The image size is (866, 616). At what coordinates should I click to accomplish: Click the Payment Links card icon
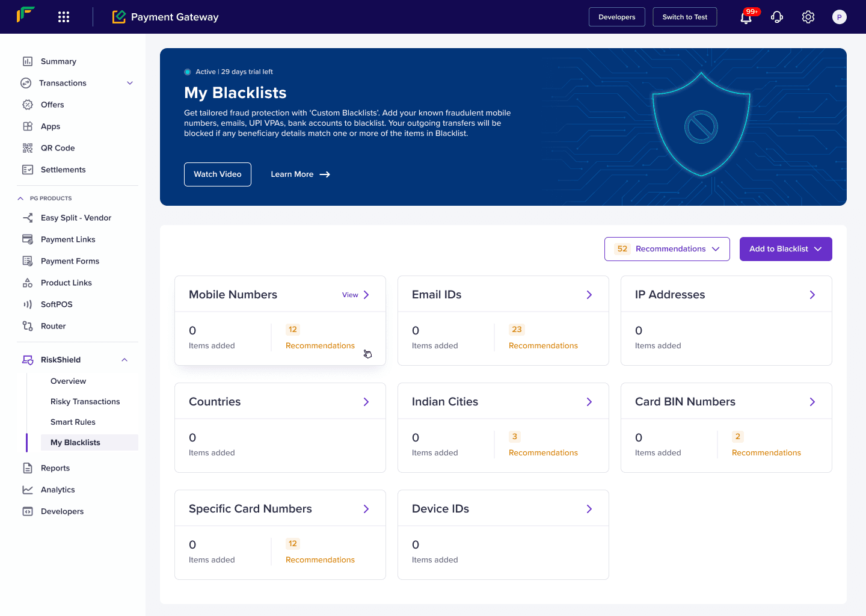click(28, 239)
